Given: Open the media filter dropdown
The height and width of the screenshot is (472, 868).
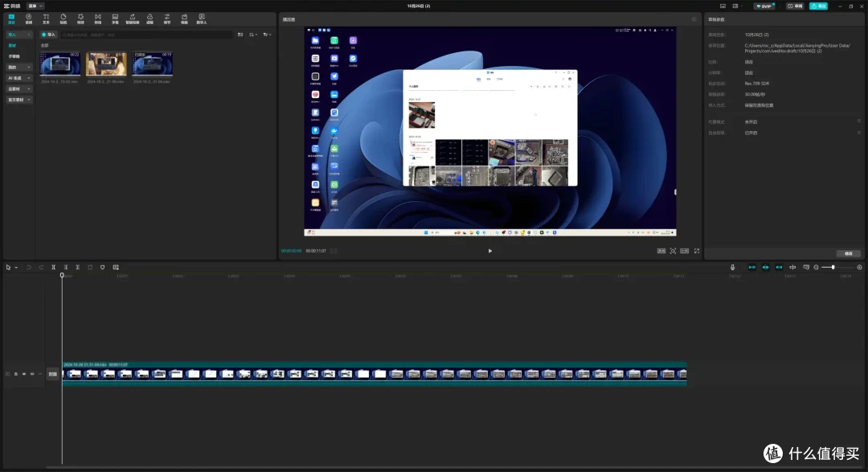Looking at the screenshot, I should coord(267,35).
